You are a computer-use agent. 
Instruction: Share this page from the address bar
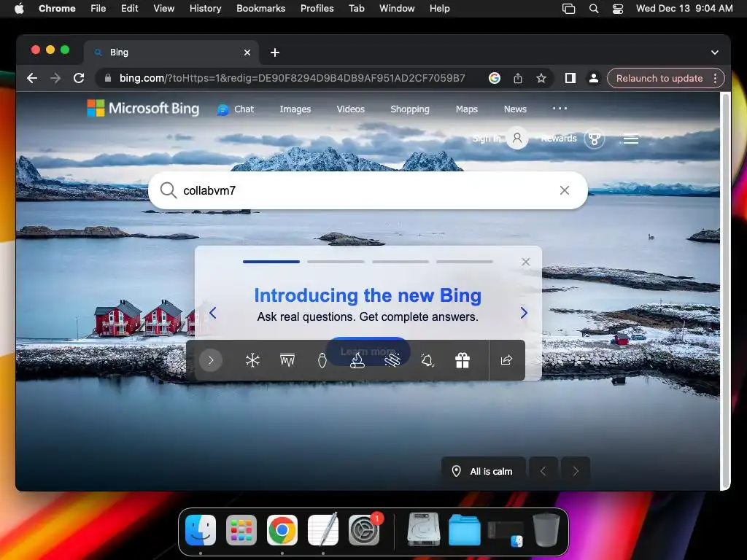point(518,78)
